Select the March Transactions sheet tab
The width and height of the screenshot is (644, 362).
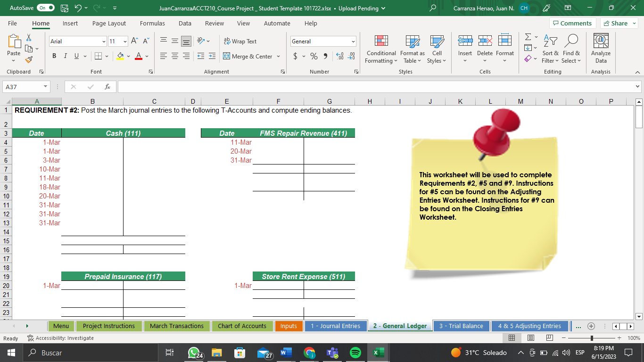tap(177, 326)
